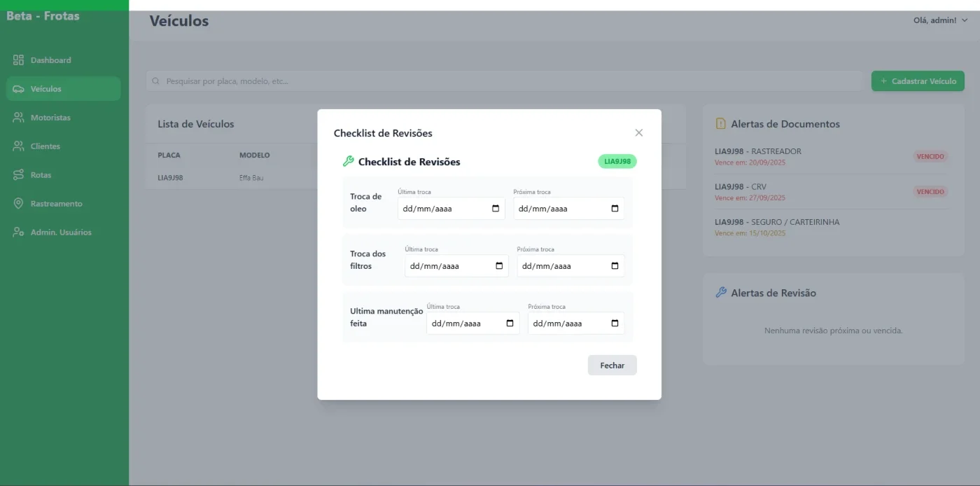The width and height of the screenshot is (980, 486).
Task: Select Veículos in the sidebar
Action: (x=63, y=89)
